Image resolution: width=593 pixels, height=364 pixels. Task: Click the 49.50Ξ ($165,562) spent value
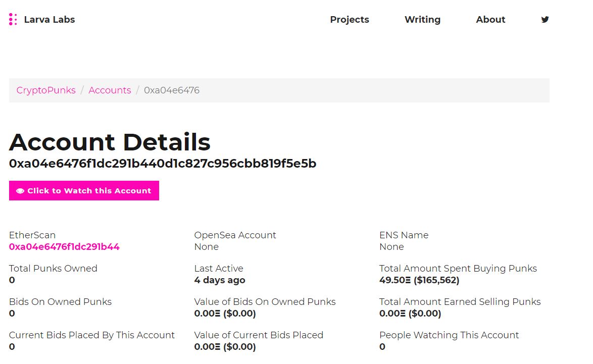coord(419,280)
